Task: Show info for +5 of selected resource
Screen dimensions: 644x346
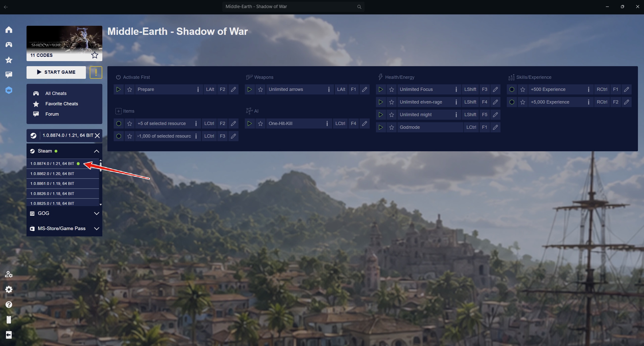Action: coord(196,123)
